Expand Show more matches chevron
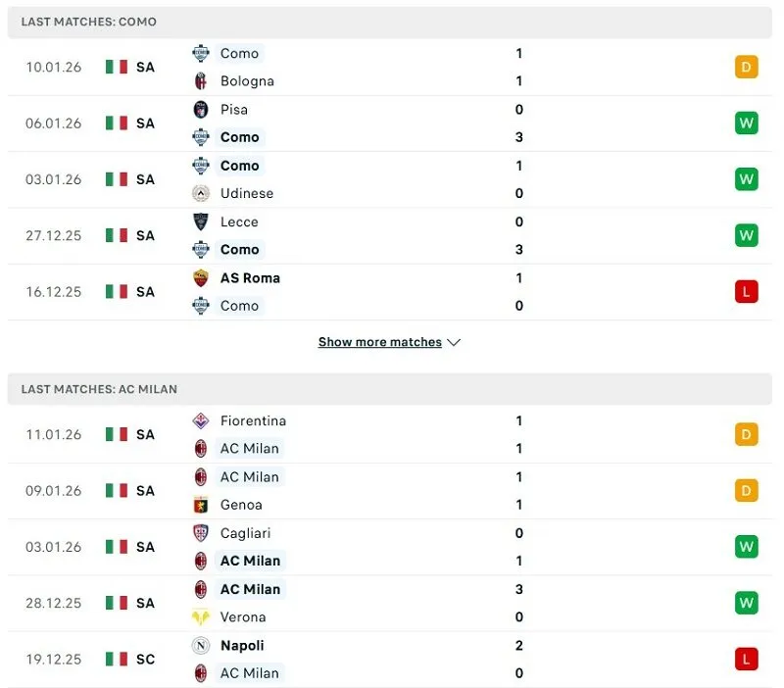This screenshot has width=784, height=688. (x=453, y=343)
